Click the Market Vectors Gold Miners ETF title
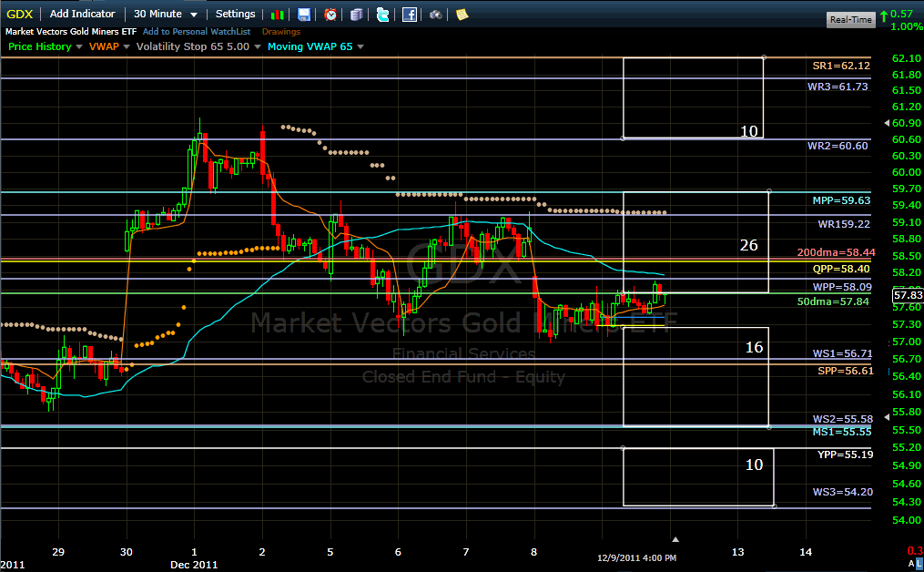Image resolution: width=924 pixels, height=572 pixels. (71, 32)
